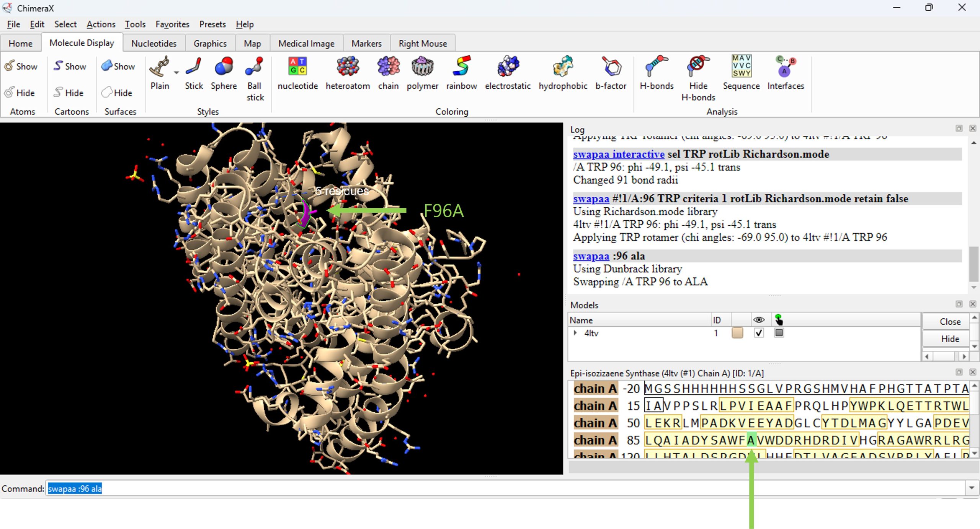
Task: Open command history dropdown arrow
Action: (x=972, y=488)
